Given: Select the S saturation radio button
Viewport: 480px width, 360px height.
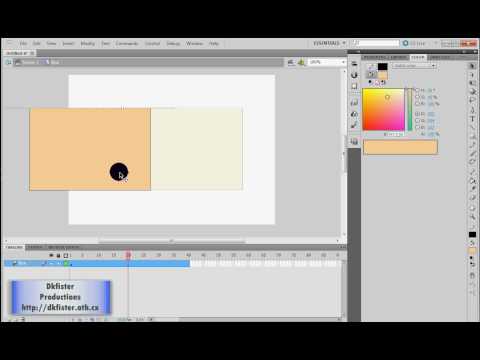Looking at the screenshot, I should [x=417, y=97].
